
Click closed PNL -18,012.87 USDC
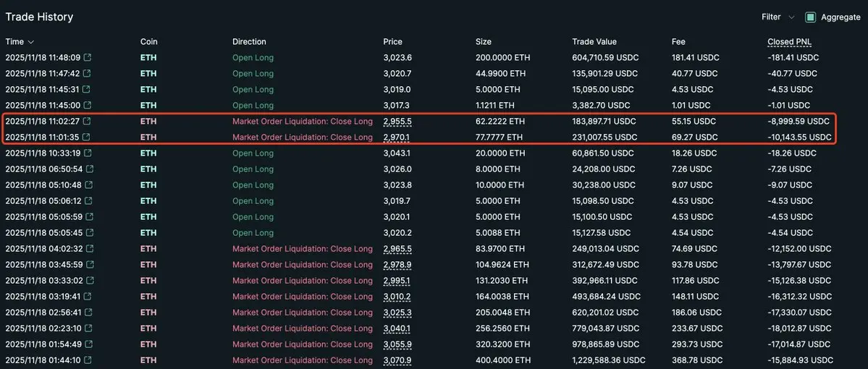799,328
